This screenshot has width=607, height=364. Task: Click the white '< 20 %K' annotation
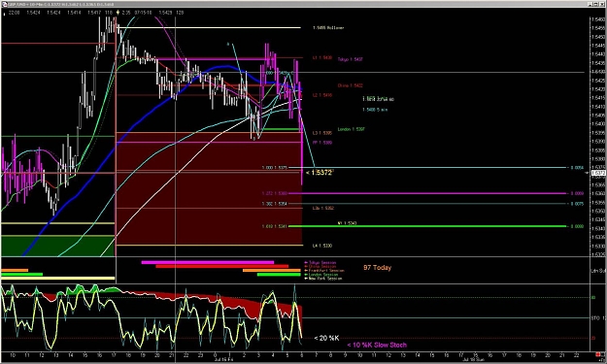(x=326, y=338)
